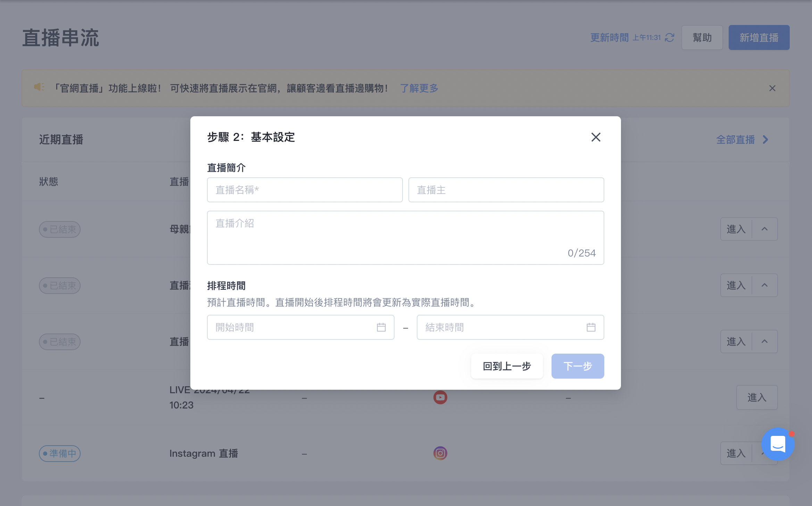Click the megaphone icon in the banner
Screen dimensions: 812x506
(39, 87)
